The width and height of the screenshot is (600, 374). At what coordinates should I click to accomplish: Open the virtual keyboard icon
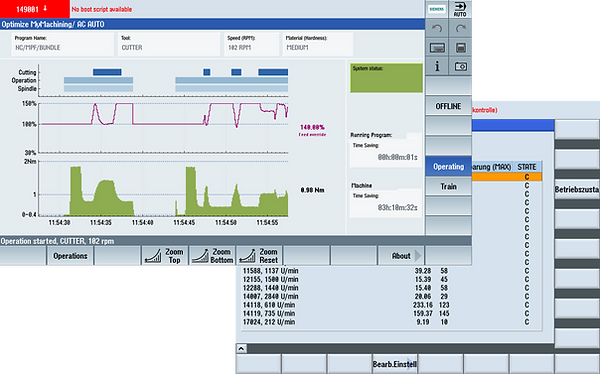[x=437, y=47]
